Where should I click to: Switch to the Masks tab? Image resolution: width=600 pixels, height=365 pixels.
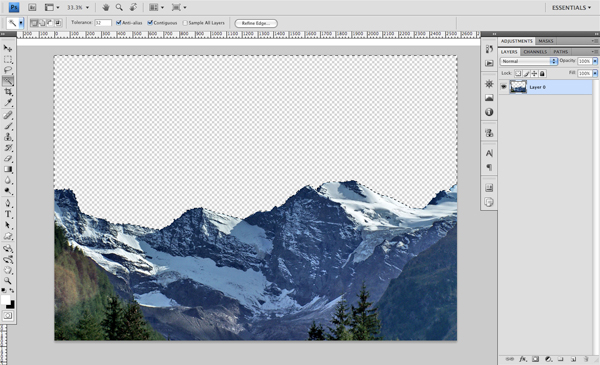coord(546,41)
